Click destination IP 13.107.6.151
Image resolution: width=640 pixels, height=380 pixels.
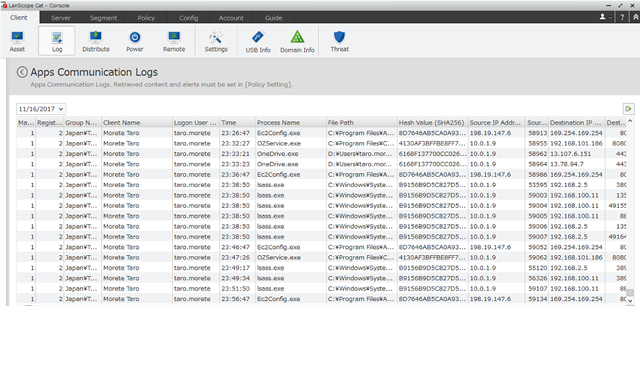571,154
